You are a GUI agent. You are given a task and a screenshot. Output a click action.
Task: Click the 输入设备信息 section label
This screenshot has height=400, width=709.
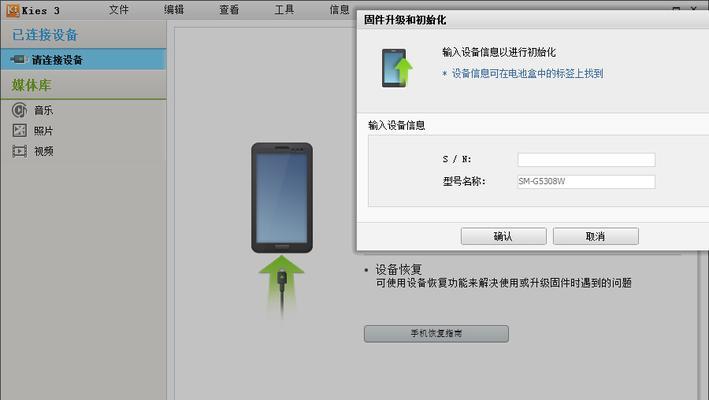pos(397,125)
